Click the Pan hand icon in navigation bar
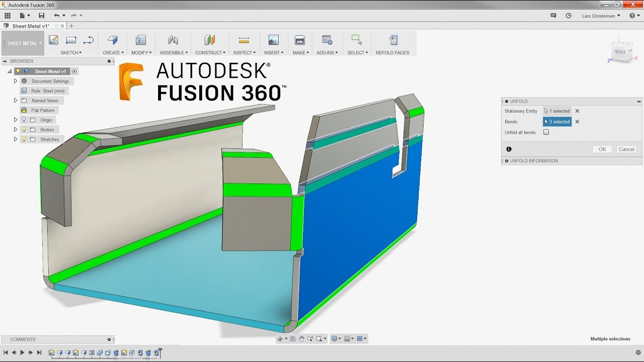This screenshot has height=362, width=644. click(301, 339)
